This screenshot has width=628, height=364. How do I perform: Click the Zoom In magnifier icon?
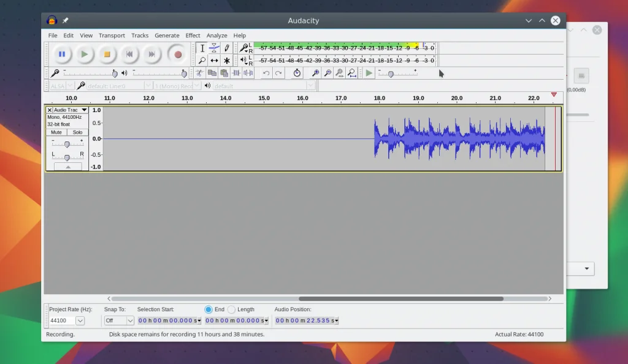(316, 73)
